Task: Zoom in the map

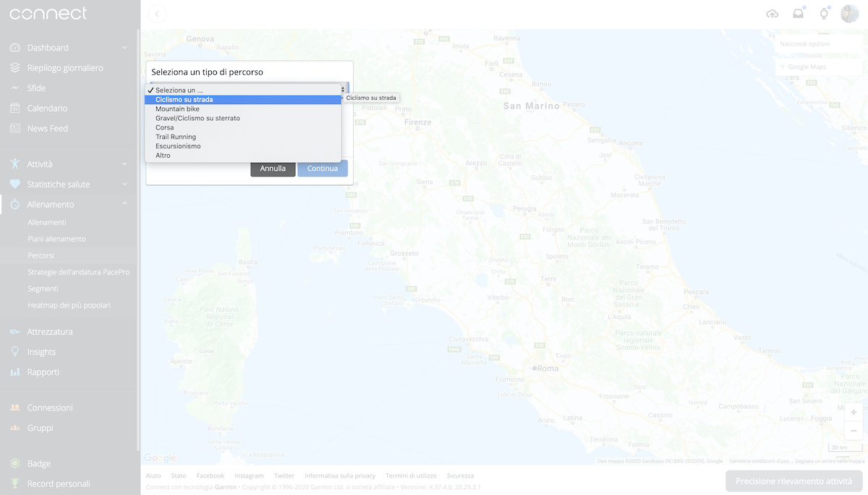Action: tap(854, 412)
